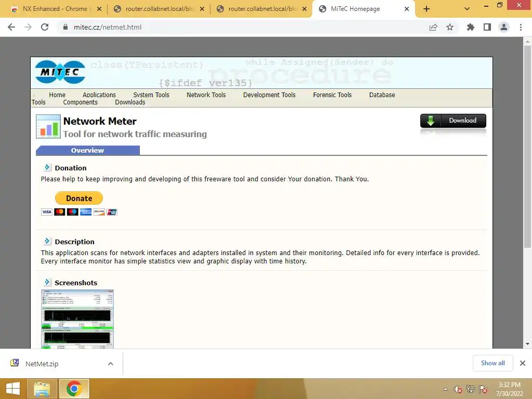Open Chrome three-dot menu

click(x=521, y=27)
